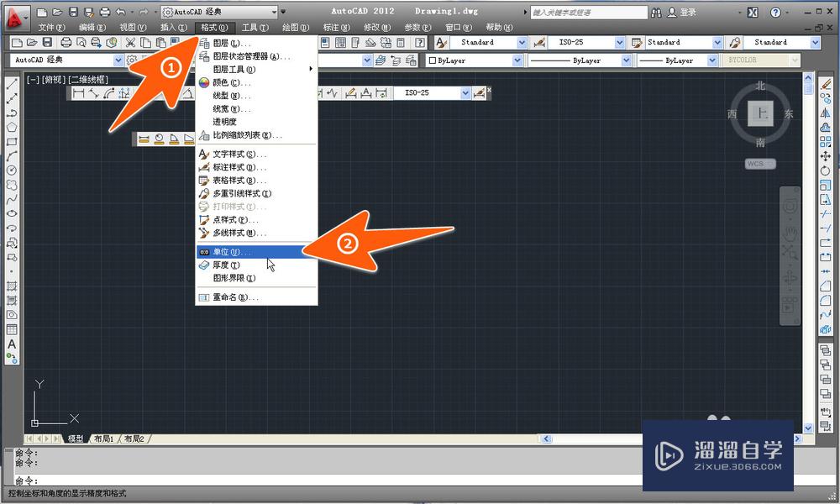Click the [二维线框] visual style label
The height and width of the screenshot is (504, 840).
(88, 80)
